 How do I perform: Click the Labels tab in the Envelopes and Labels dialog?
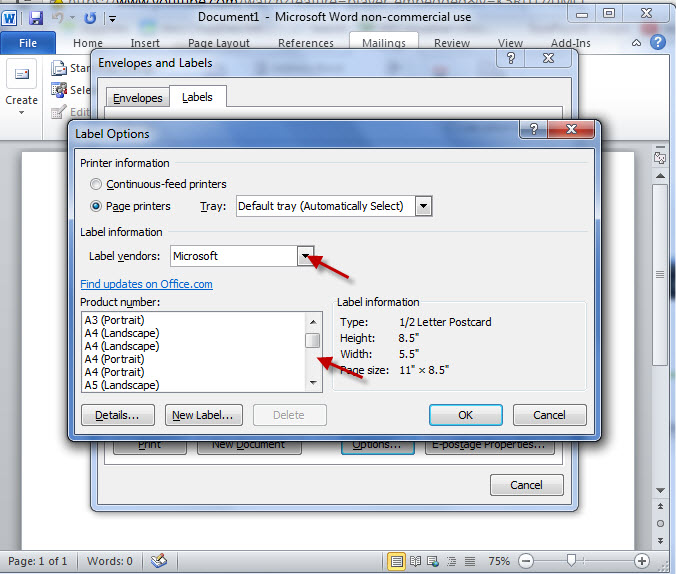point(197,97)
